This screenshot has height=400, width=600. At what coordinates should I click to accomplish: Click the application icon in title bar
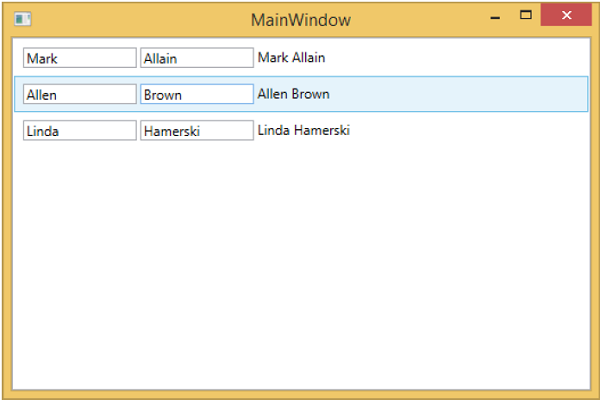tap(23, 19)
